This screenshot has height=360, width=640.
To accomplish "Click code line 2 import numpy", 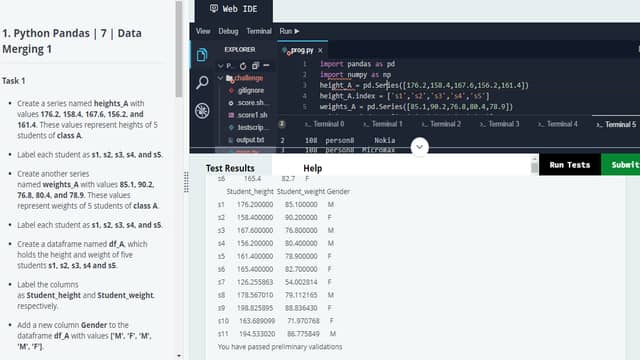I will click(355, 75).
